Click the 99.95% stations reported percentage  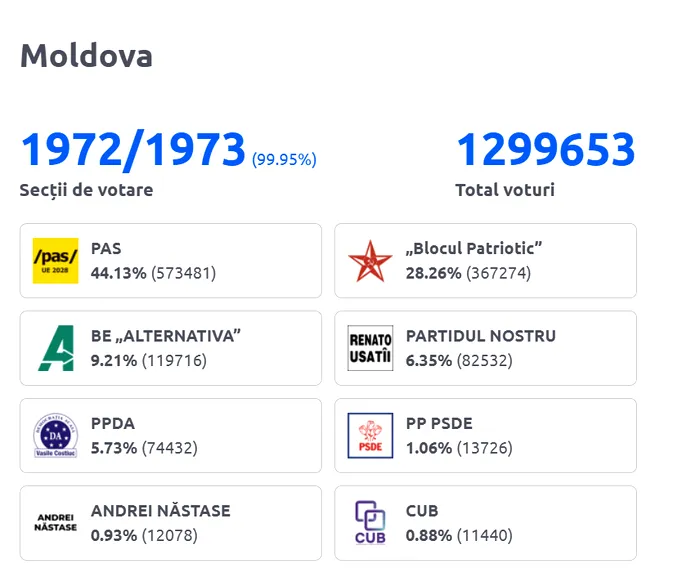(284, 159)
